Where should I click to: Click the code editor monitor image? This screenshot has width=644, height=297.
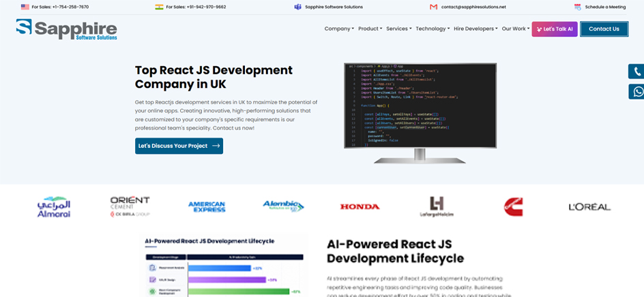(x=420, y=113)
